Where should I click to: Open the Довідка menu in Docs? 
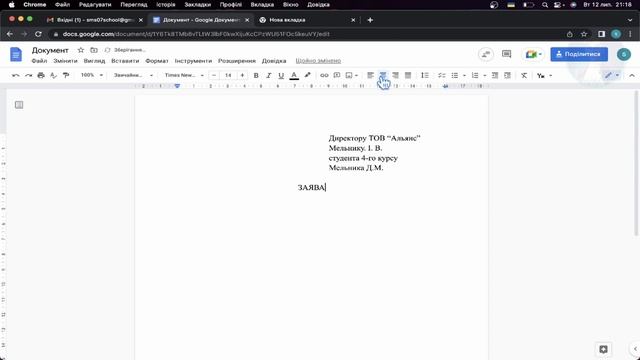(x=274, y=61)
